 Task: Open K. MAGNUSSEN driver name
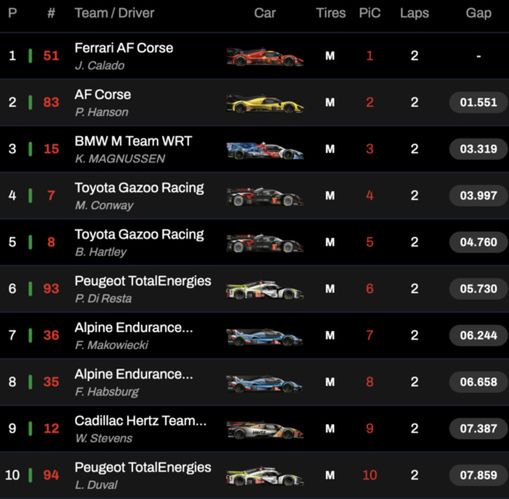[120, 159]
